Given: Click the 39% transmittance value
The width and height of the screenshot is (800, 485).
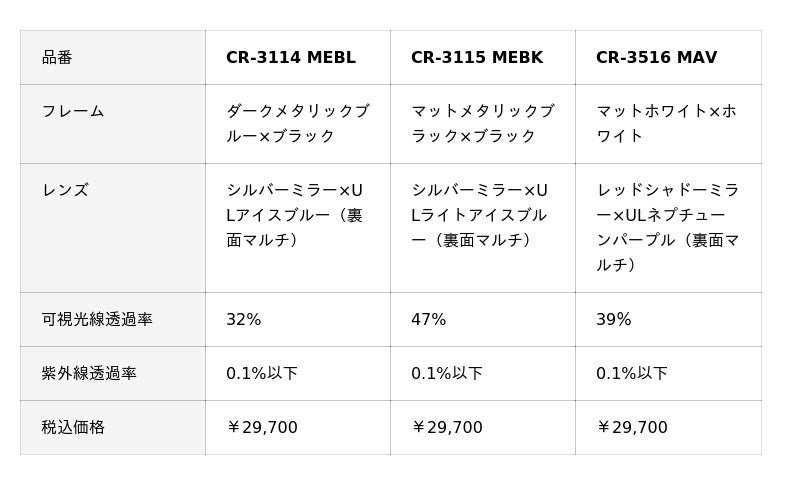Looking at the screenshot, I should pos(614,320).
